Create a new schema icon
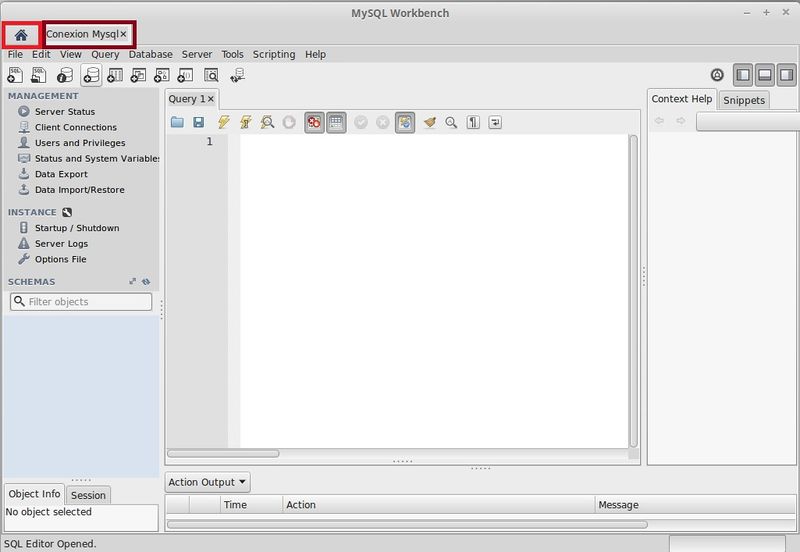 pos(91,76)
